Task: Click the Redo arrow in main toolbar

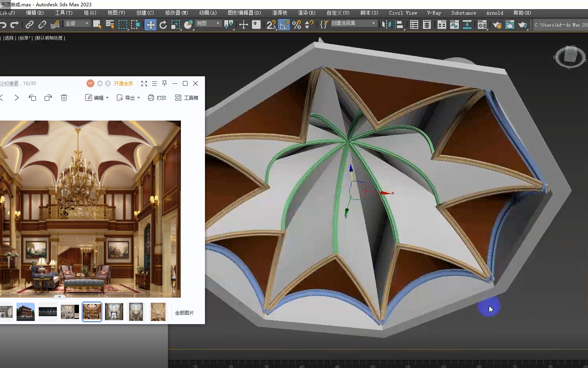Action: tap(15, 25)
